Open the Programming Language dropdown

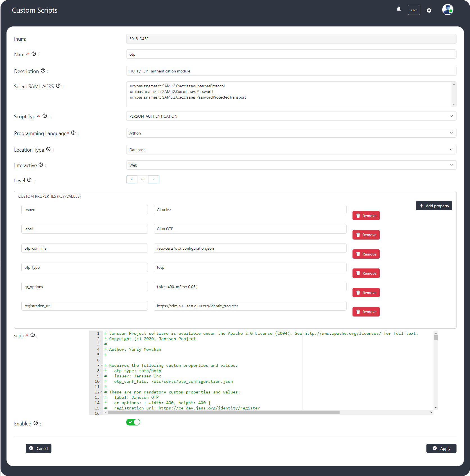pyautogui.click(x=291, y=133)
